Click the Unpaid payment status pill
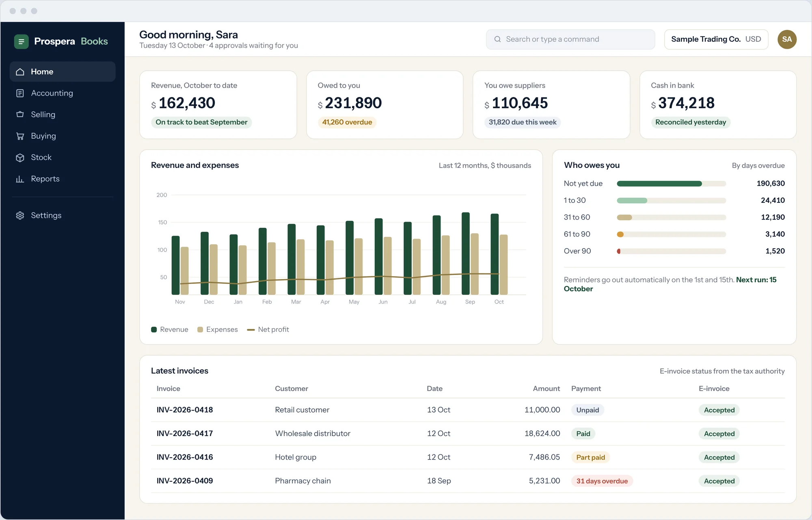812x520 pixels. pos(587,410)
